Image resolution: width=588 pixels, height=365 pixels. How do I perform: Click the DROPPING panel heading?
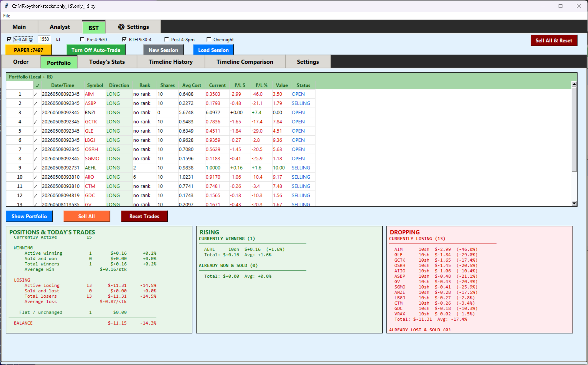pyautogui.click(x=405, y=232)
